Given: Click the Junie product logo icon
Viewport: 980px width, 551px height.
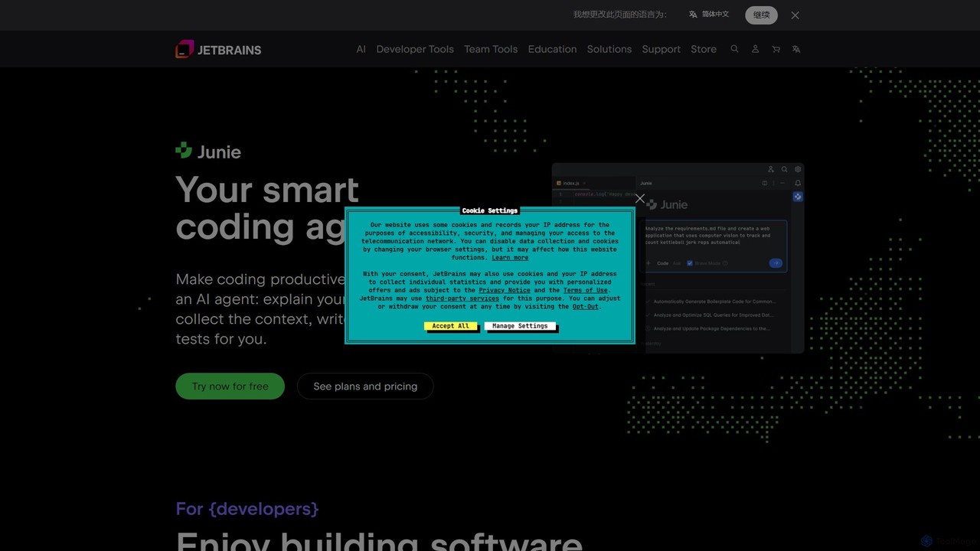Looking at the screenshot, I should tap(184, 150).
